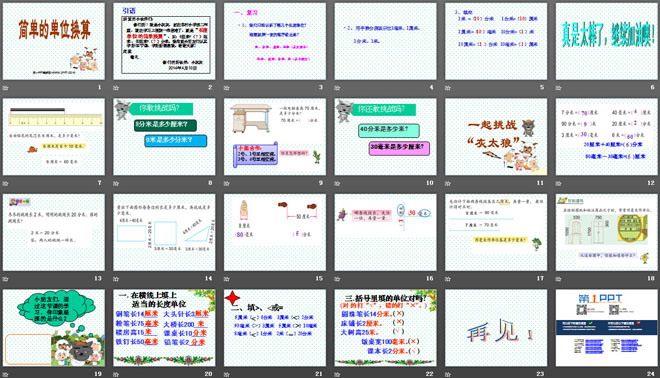The height and width of the screenshot is (378, 660).
Task: Select slide 2 '引语' letter thumbnail
Action: tap(164, 41)
